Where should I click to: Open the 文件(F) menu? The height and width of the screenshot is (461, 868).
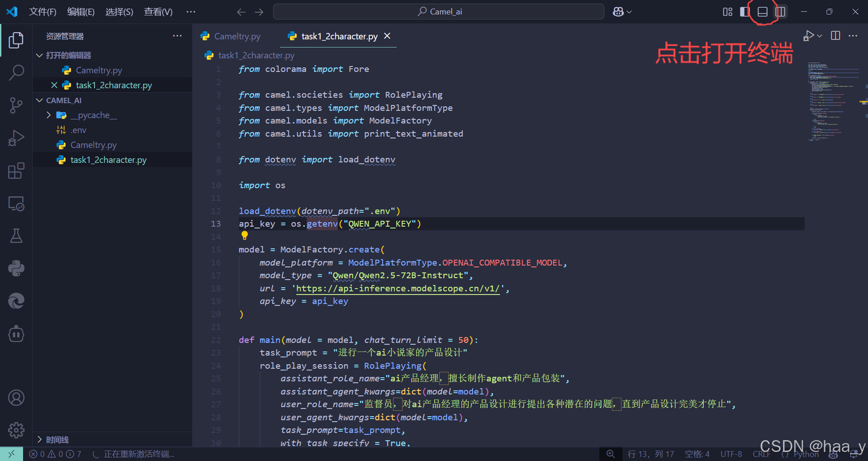pos(43,12)
